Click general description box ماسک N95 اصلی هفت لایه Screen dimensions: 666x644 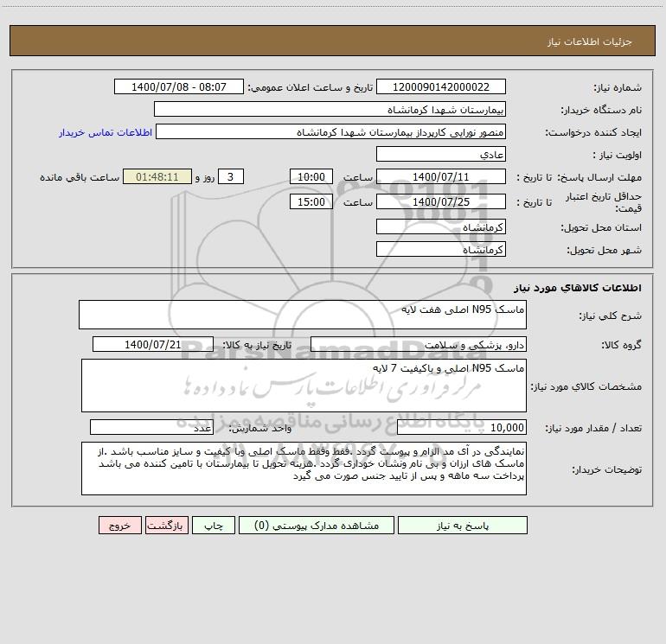point(303,315)
